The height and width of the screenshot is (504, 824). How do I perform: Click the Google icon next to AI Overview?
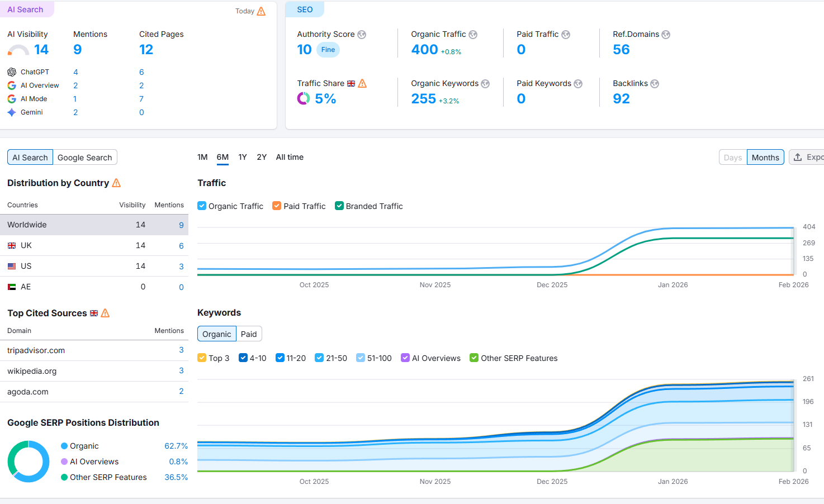(x=11, y=85)
